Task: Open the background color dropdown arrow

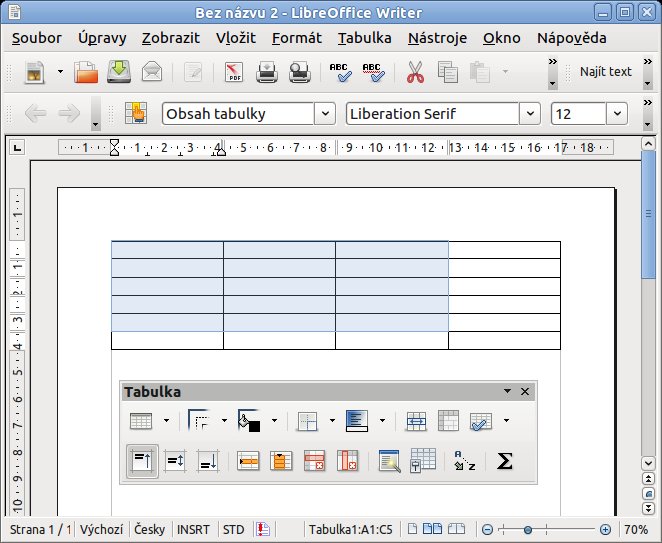Action: (x=382, y=421)
